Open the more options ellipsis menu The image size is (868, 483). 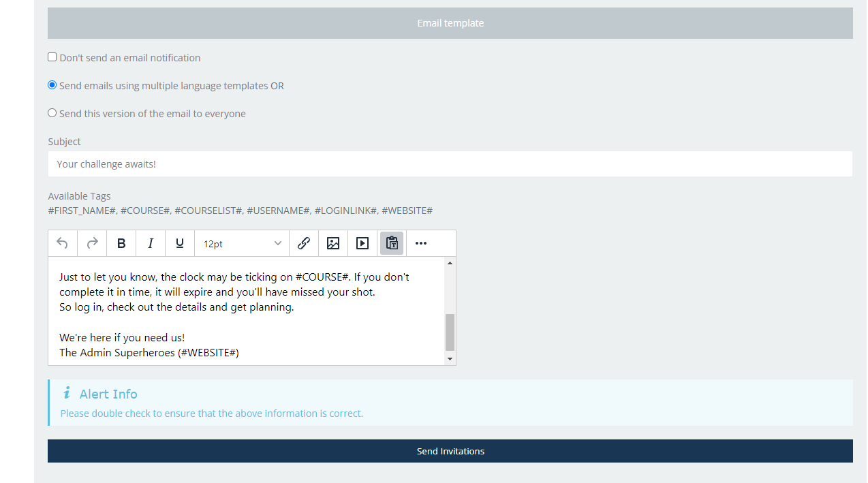click(421, 243)
